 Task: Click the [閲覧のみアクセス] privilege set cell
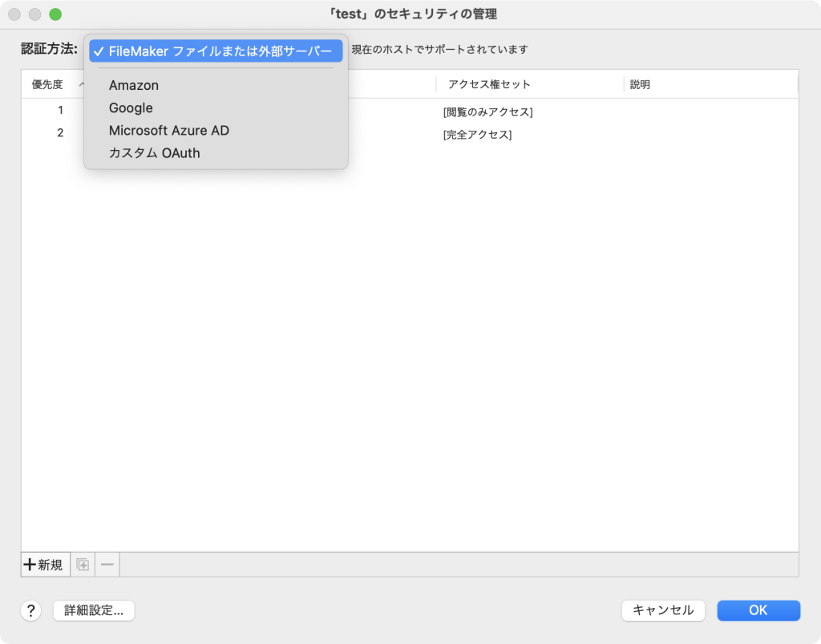click(487, 111)
